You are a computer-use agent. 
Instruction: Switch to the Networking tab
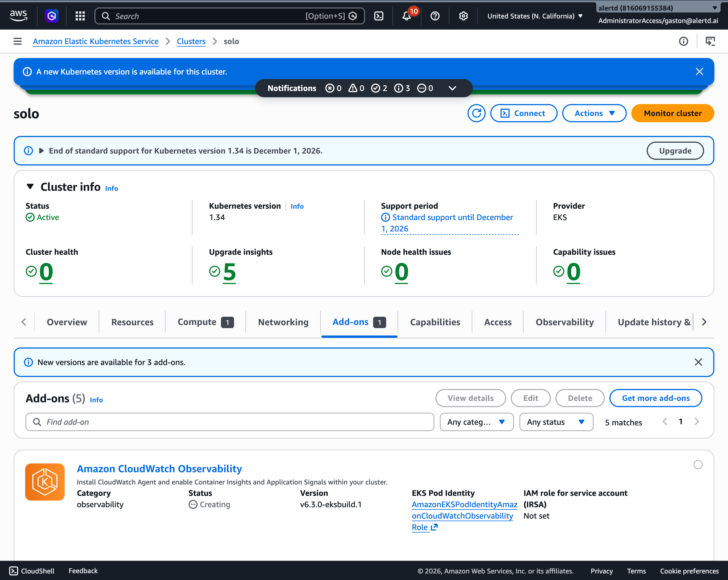pyautogui.click(x=283, y=322)
